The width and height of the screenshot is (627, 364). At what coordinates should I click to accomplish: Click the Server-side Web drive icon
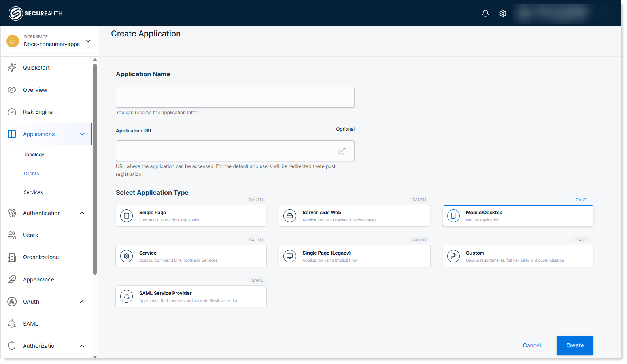[x=290, y=216]
